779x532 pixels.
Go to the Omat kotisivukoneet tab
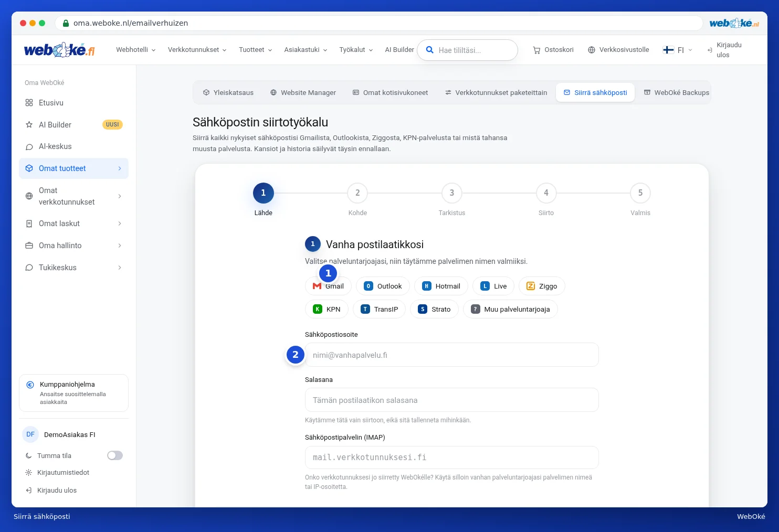390,92
